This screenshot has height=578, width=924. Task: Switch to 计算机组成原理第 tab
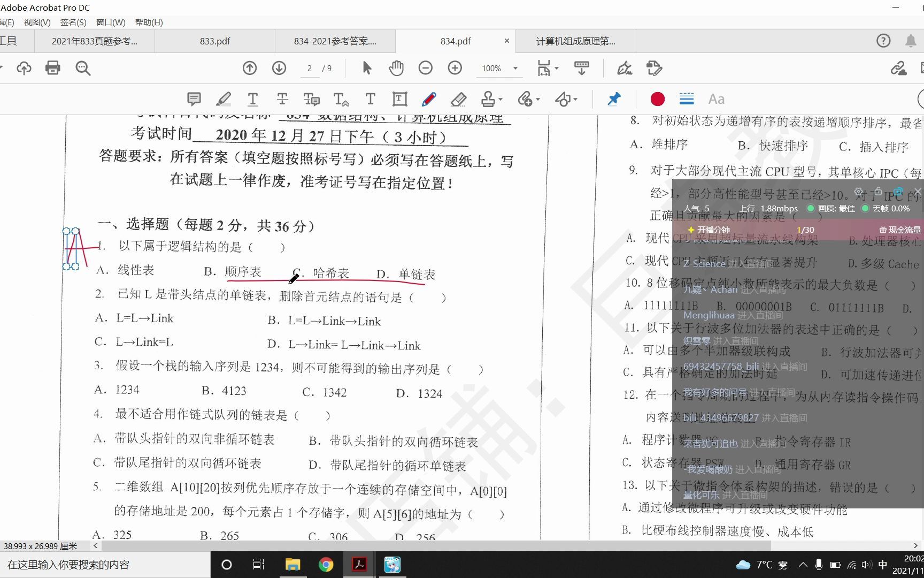[576, 41]
